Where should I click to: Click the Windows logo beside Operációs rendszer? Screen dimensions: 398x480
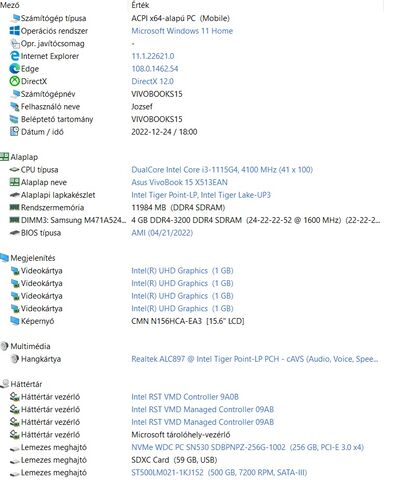click(x=15, y=31)
